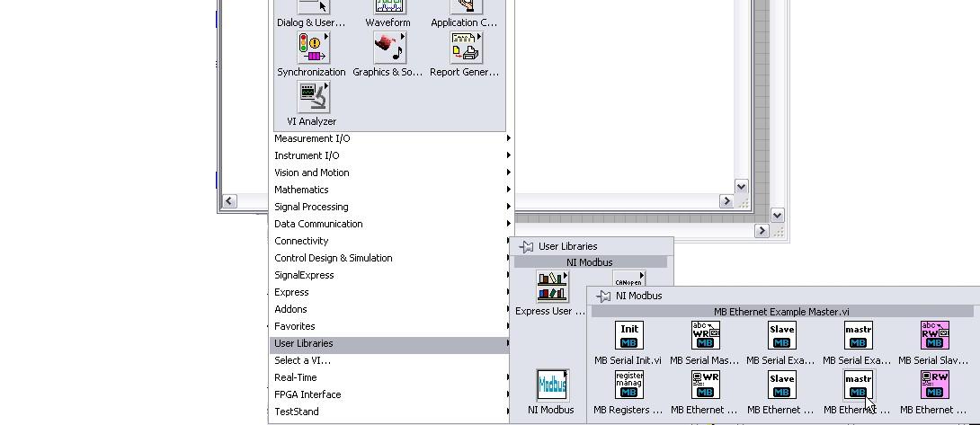This screenshot has width=980, height=425.
Task: Select the pink MB Ethernet Slave icon
Action: [x=934, y=385]
